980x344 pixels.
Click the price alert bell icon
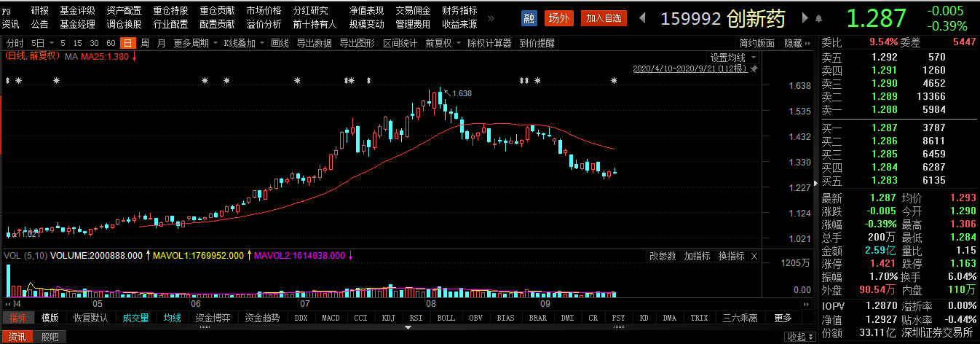[819, 18]
